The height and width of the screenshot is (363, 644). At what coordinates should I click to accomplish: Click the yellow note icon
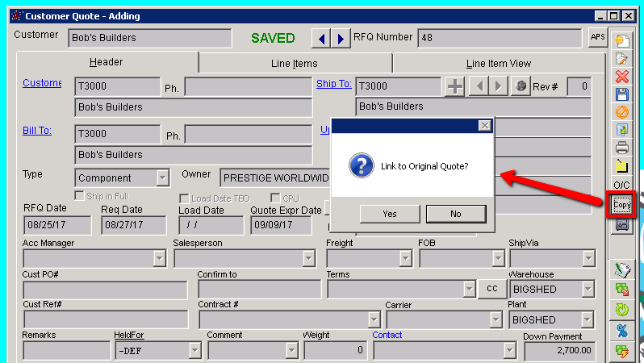click(621, 165)
